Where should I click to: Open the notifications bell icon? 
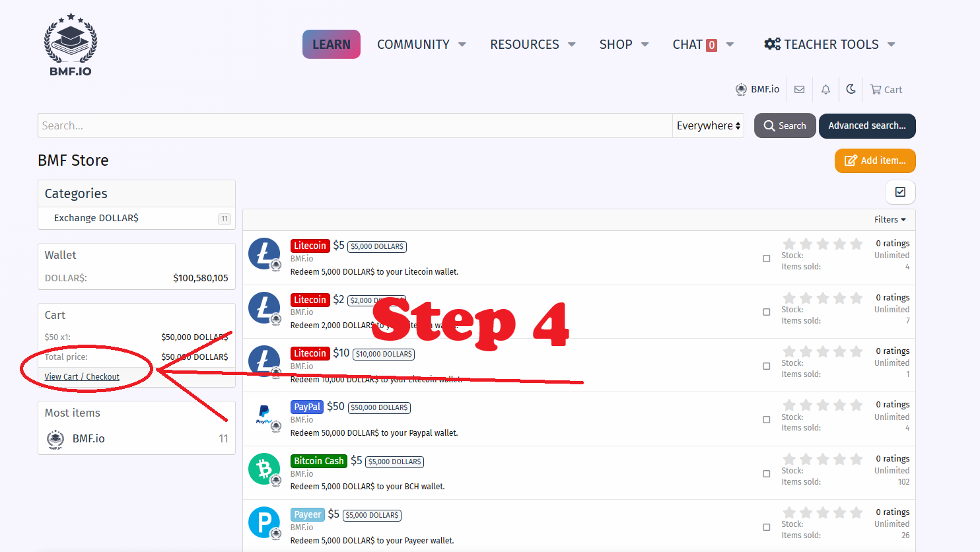click(825, 89)
